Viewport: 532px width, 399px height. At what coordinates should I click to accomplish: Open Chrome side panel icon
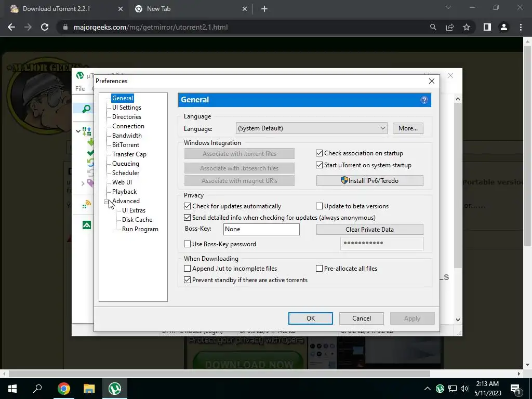487,27
